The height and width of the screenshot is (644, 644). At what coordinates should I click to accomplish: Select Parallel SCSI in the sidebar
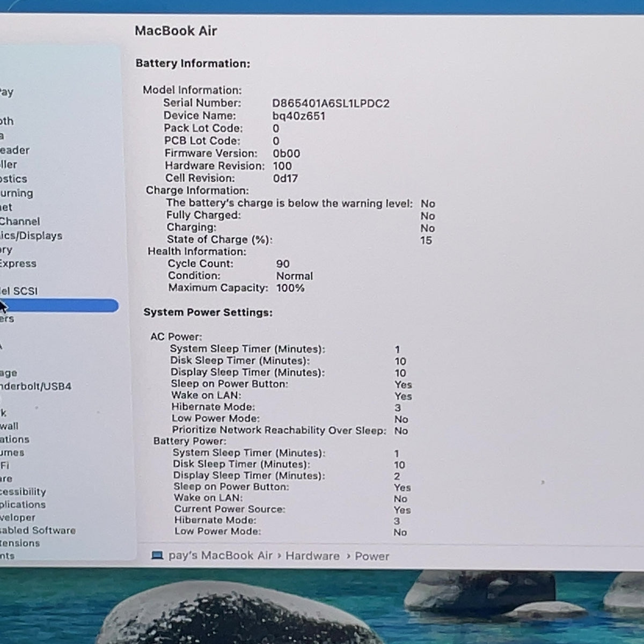coord(19,291)
